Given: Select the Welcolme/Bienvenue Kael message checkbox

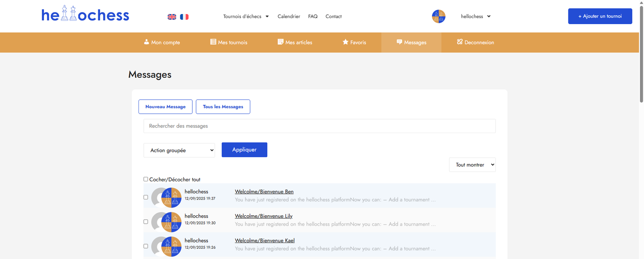Looking at the screenshot, I should click(146, 246).
